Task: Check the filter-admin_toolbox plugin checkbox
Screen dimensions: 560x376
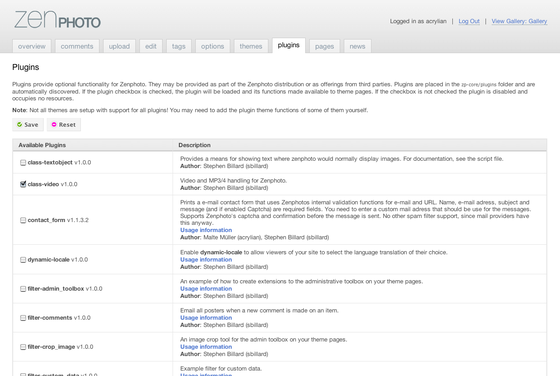Action: 23,289
